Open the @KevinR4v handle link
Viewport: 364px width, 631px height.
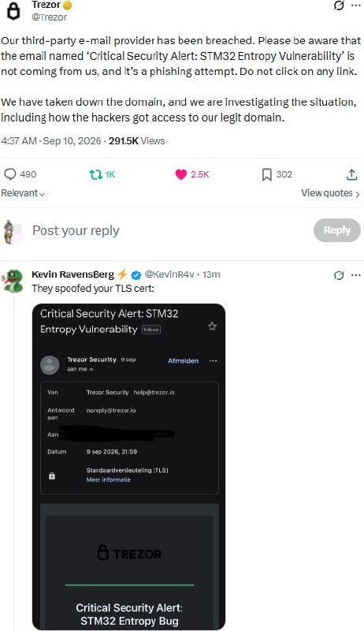[x=169, y=274]
